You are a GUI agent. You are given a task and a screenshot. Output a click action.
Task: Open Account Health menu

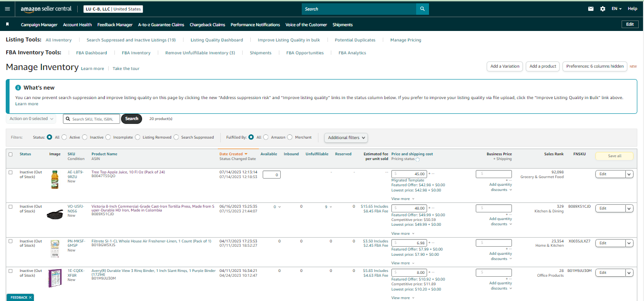coord(77,25)
